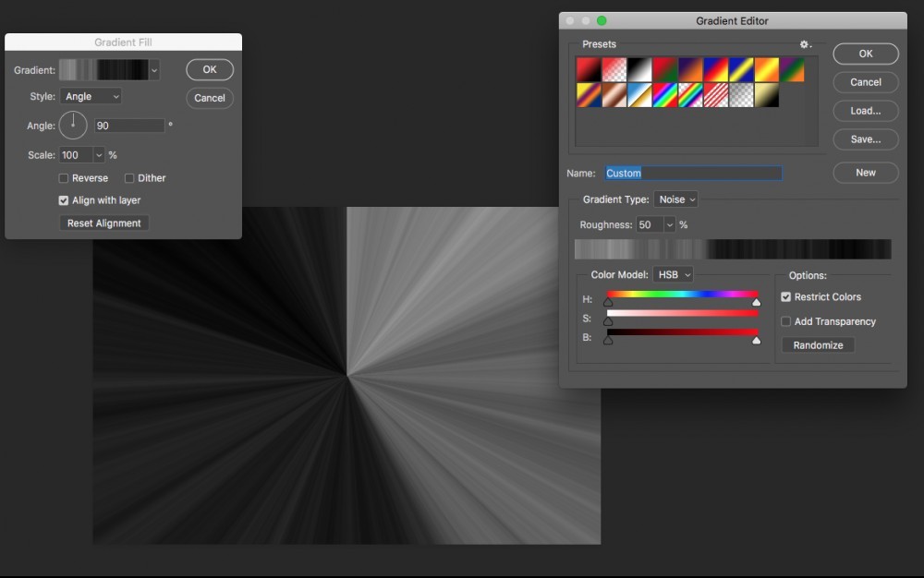Click the gradient preview in Gradient Fill
Image resolution: width=924 pixels, height=578 pixels.
[x=104, y=70]
